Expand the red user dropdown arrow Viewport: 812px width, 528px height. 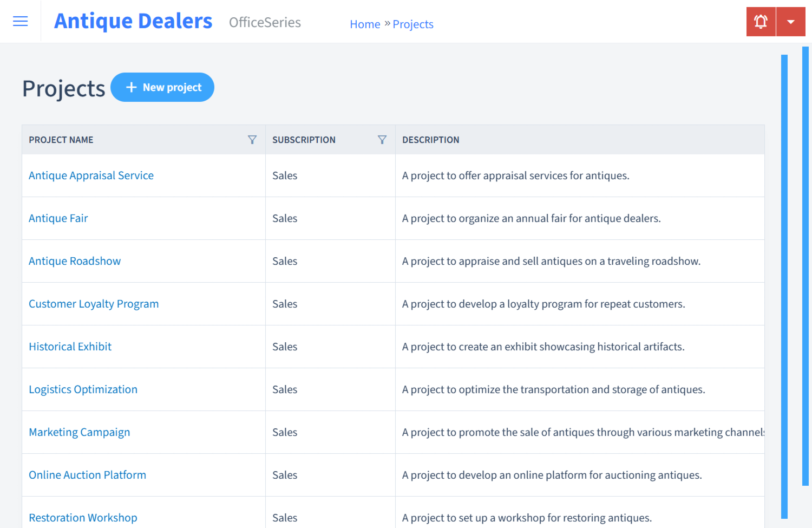(790, 22)
